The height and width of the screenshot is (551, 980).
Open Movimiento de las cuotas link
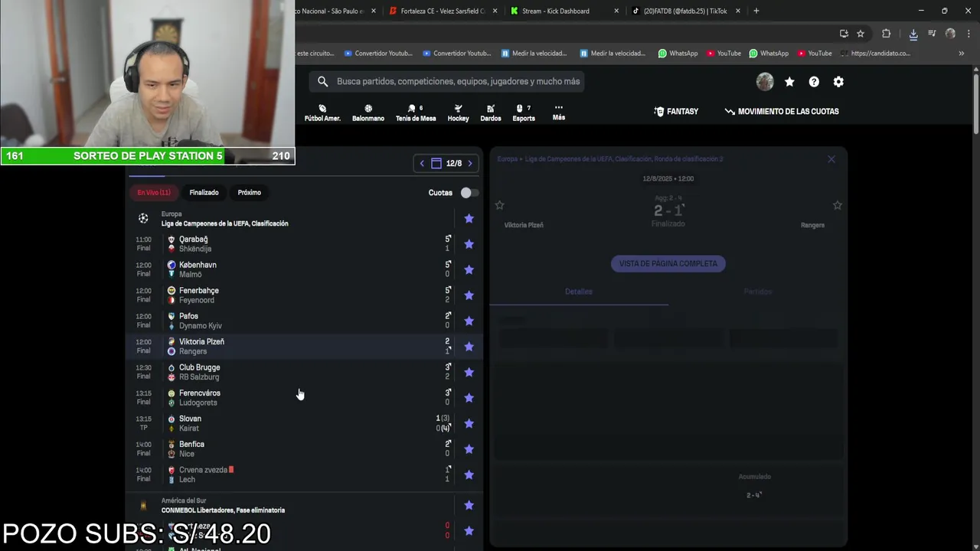[x=782, y=112]
